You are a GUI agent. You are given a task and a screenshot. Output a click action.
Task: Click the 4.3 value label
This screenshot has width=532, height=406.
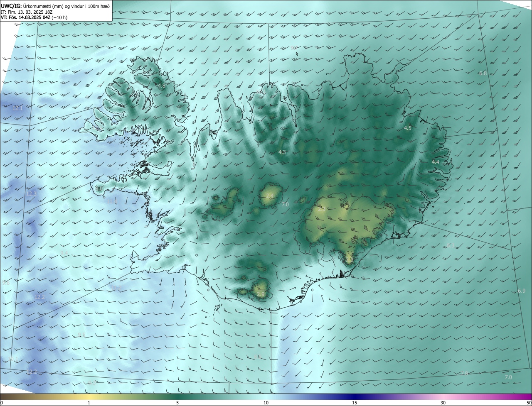[x=282, y=152]
